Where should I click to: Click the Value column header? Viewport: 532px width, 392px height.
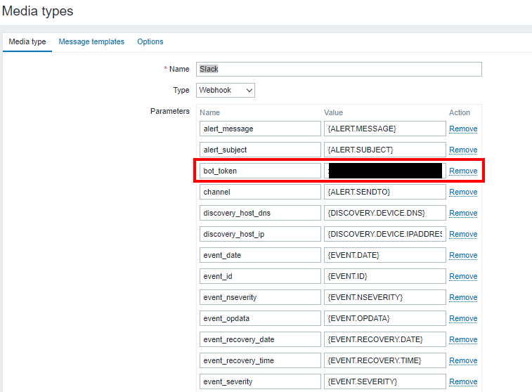tap(333, 112)
